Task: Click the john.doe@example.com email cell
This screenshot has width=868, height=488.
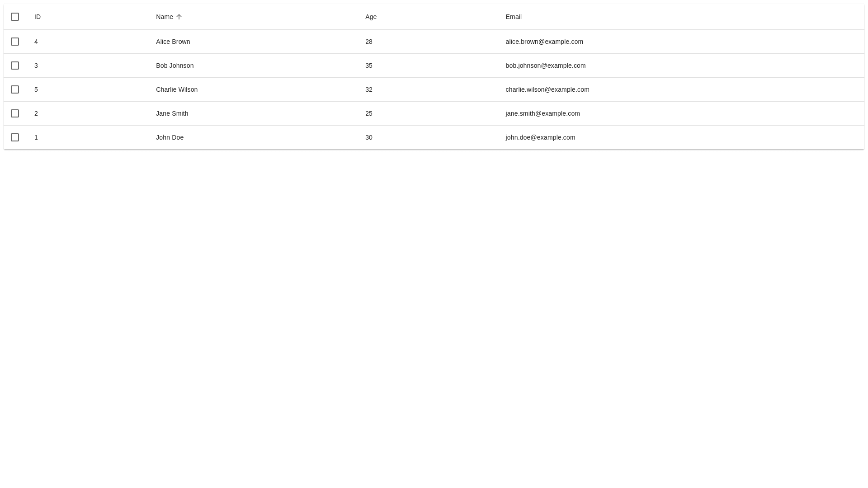Action: click(x=540, y=137)
